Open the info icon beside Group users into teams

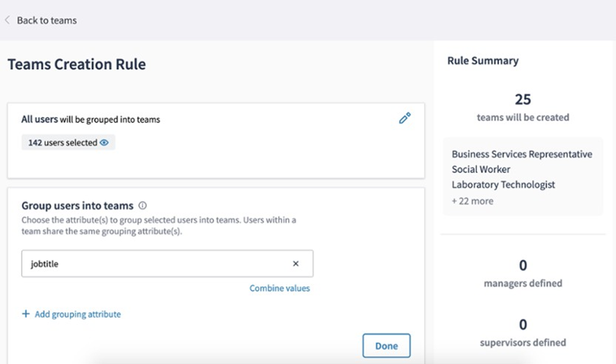[x=142, y=206]
